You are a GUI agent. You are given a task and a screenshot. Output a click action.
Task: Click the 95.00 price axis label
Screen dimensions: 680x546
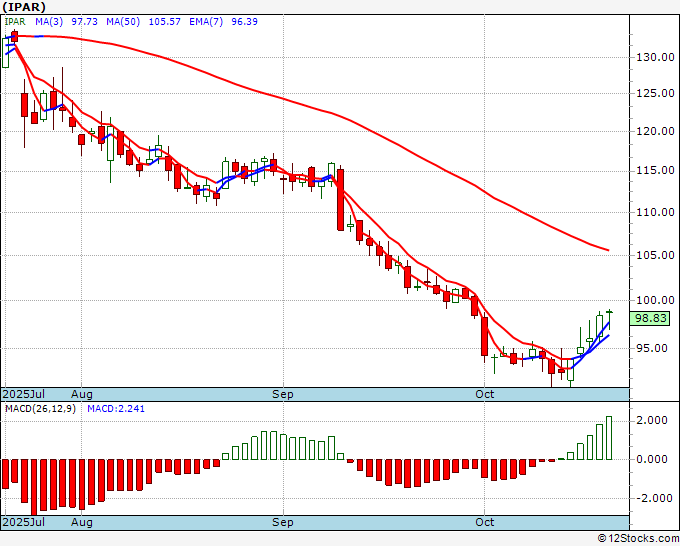pyautogui.click(x=652, y=348)
